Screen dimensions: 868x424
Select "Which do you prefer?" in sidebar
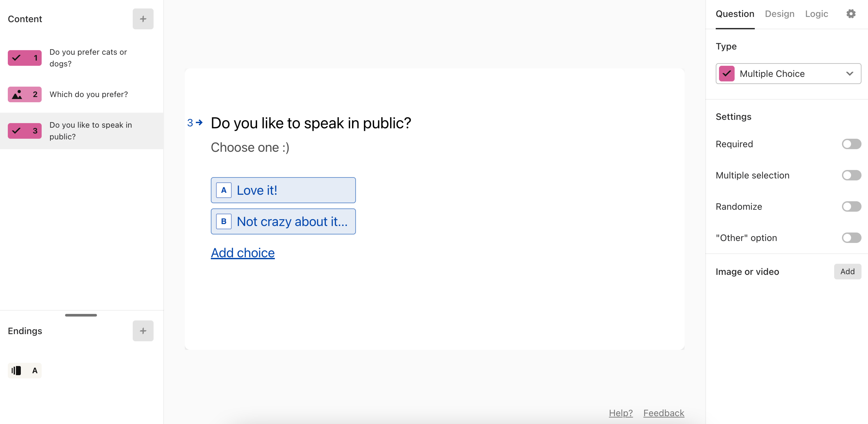[81, 94]
